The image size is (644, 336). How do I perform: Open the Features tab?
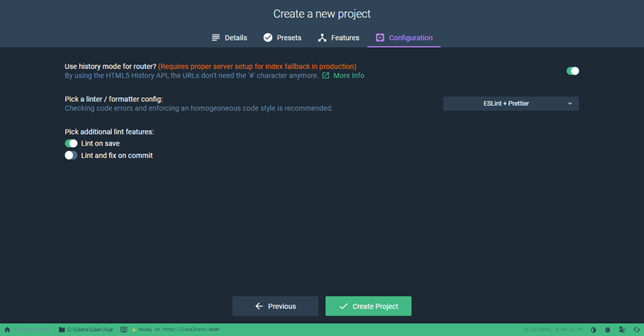[x=338, y=38]
